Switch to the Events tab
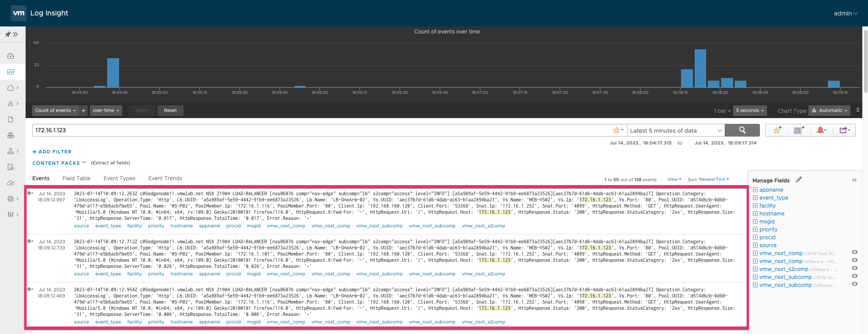868x334 pixels. [x=41, y=178]
